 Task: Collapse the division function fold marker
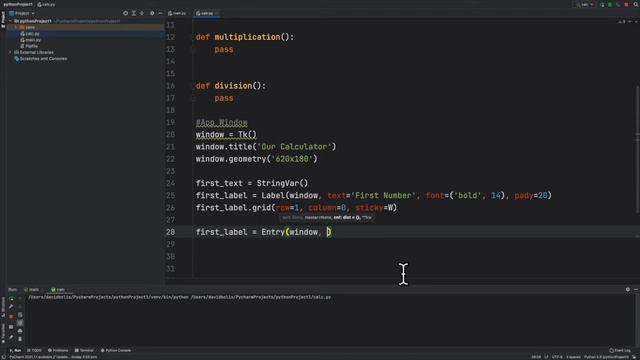193,98
